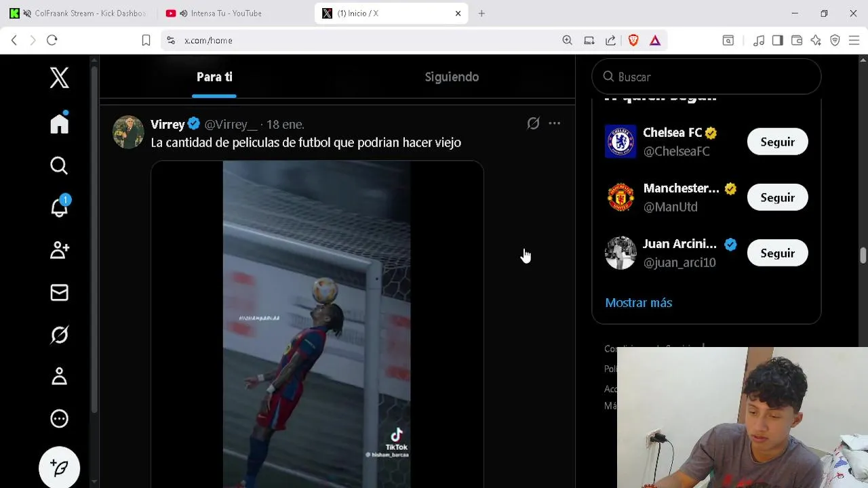Go to the Home feed icon in sidebar
This screenshot has height=488, width=868.
[59, 123]
